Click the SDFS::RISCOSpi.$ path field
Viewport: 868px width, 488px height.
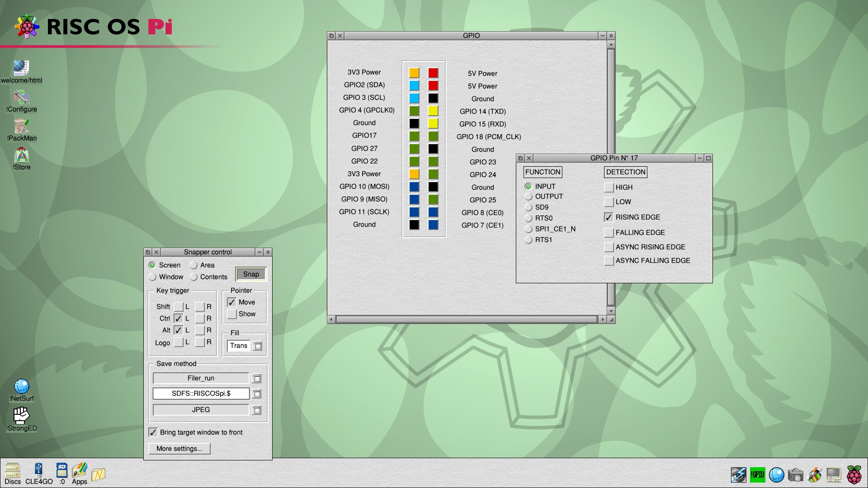pyautogui.click(x=201, y=394)
